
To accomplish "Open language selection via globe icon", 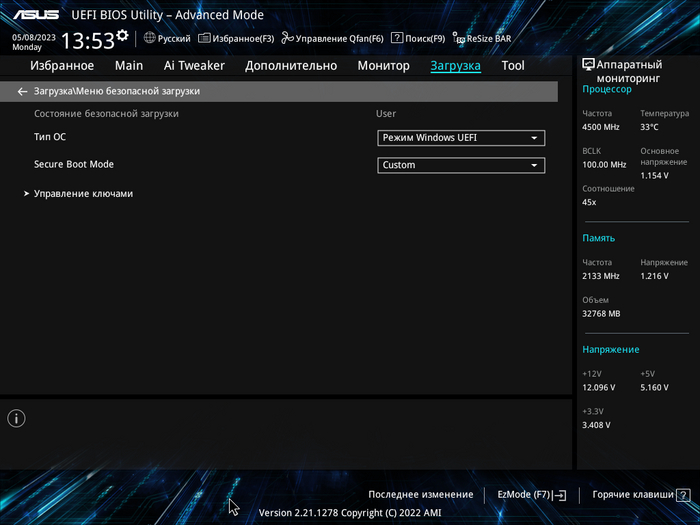I will pyautogui.click(x=150, y=38).
